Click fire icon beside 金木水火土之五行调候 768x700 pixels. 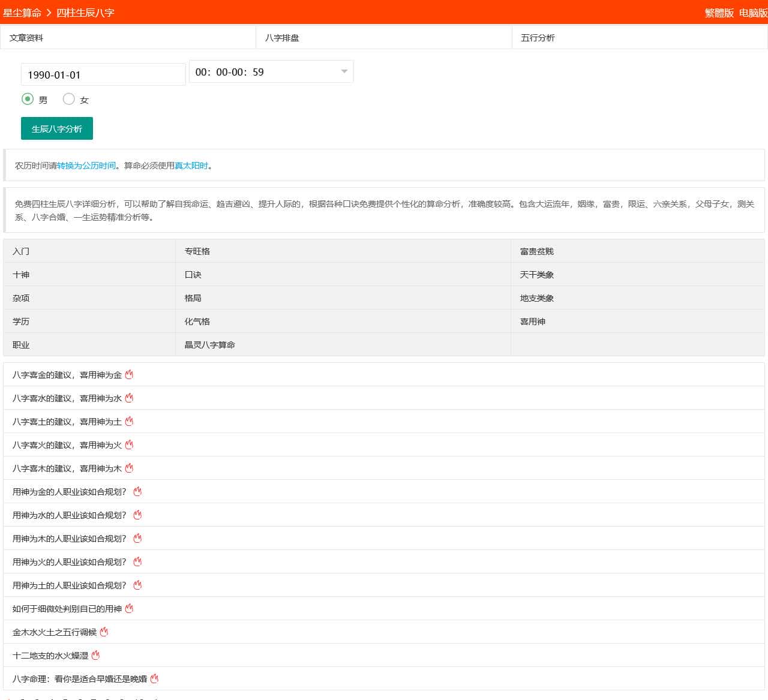click(x=104, y=632)
